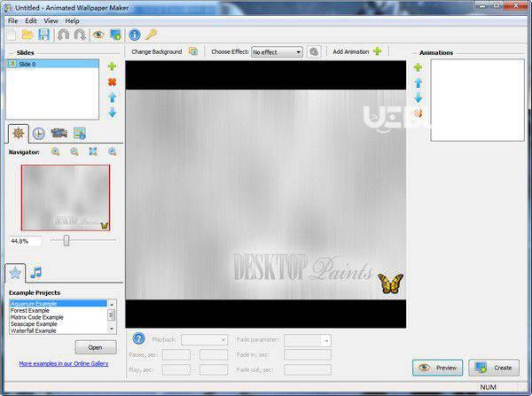Click last Navigator actual-size zoom icon

point(113,151)
